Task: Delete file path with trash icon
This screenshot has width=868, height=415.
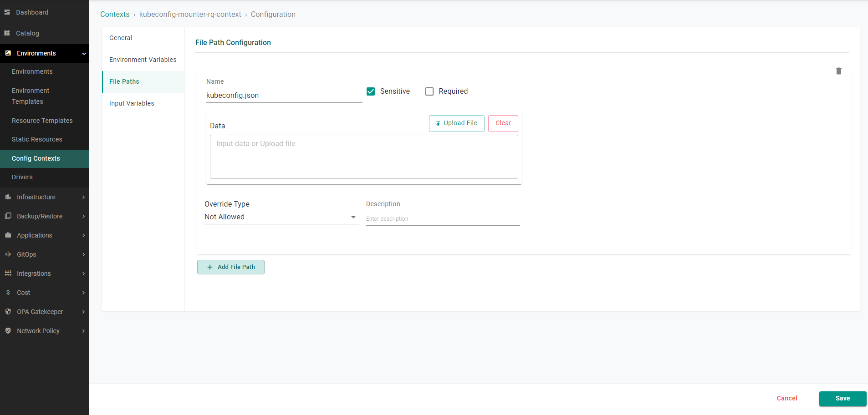Action: 839,71
